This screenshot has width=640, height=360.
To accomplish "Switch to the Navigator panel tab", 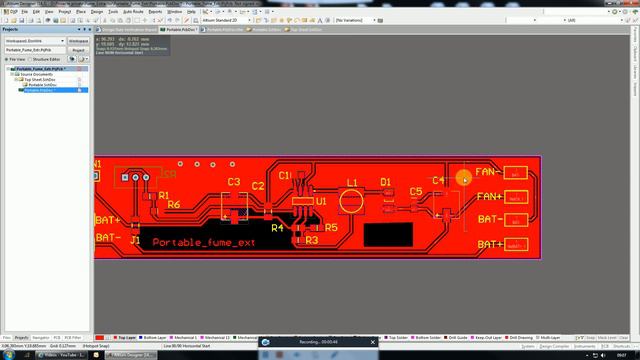I will click(40, 338).
